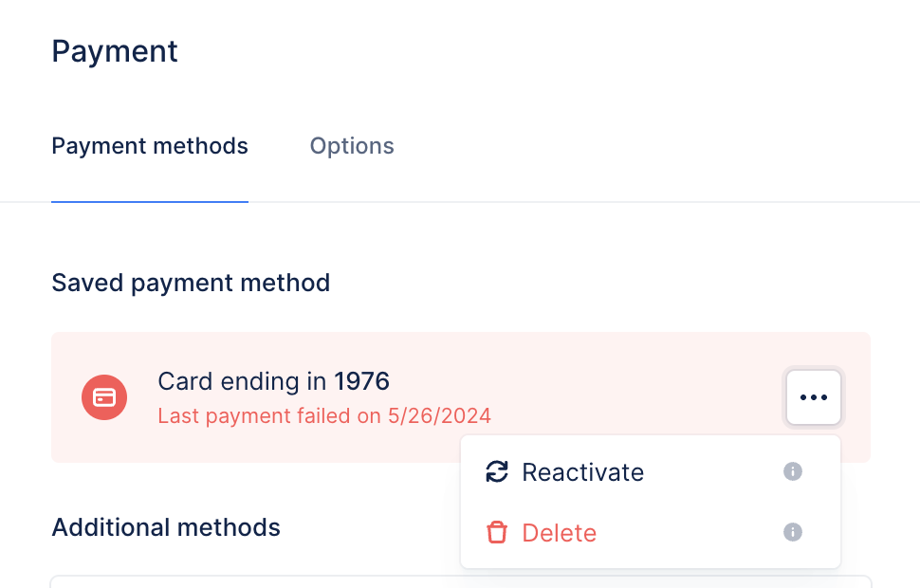The width and height of the screenshot is (920, 588).
Task: Click the Reactivate circular arrows icon
Action: point(496,472)
